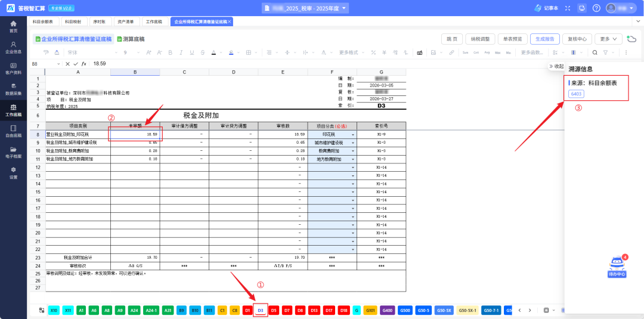Click the fx insert function icon
The image size is (644, 319).
click(84, 64)
